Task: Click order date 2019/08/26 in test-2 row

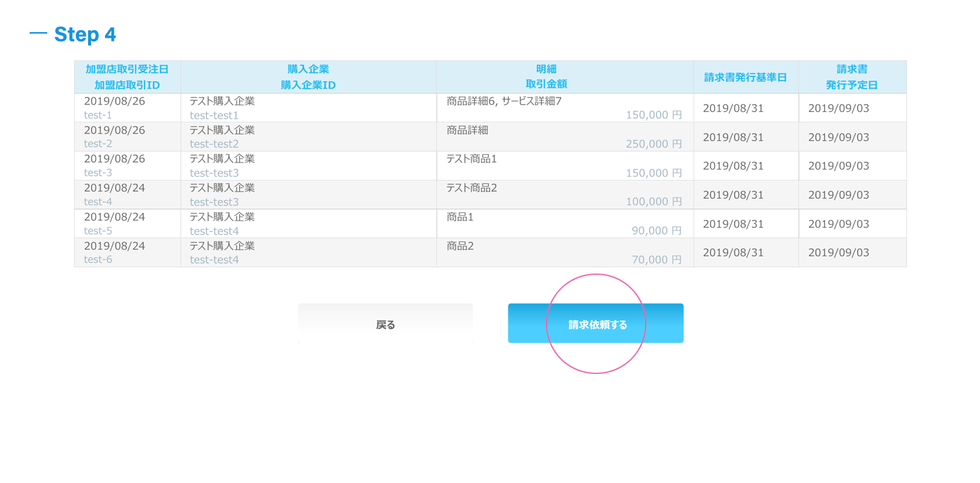Action: coord(114,131)
